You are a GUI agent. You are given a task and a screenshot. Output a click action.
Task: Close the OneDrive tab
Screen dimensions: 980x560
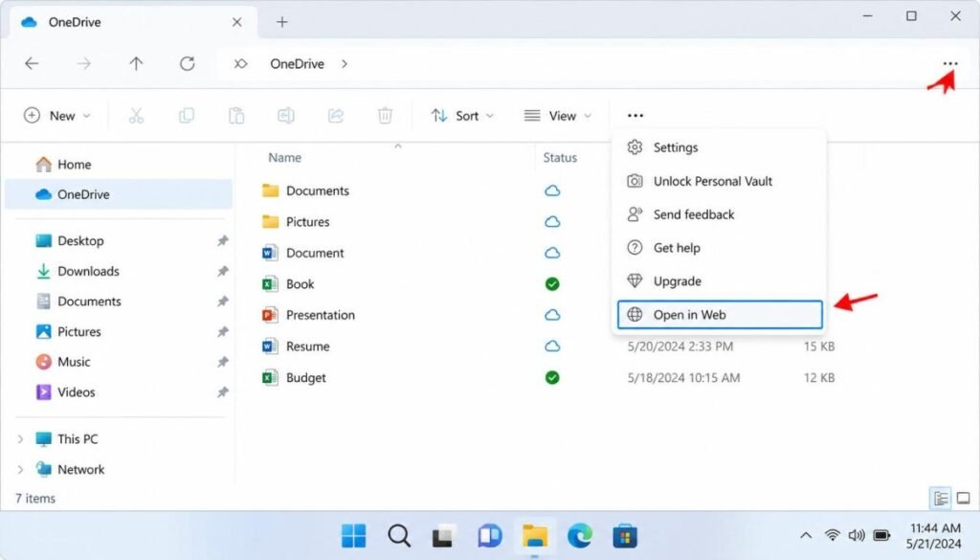tap(237, 23)
